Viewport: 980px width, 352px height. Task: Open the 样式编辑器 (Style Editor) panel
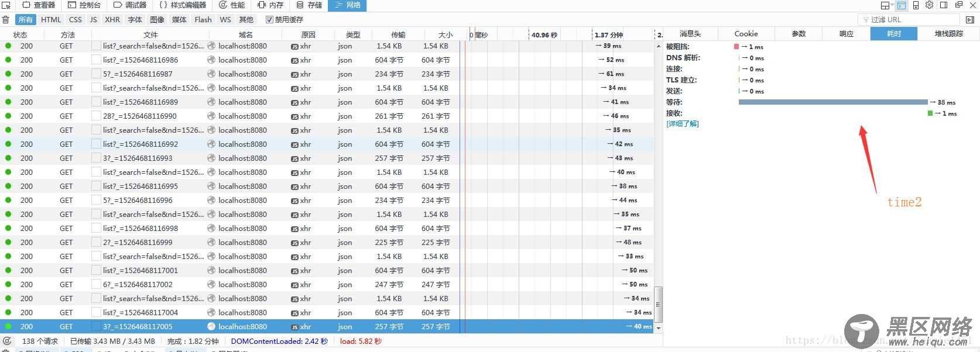pos(183,5)
